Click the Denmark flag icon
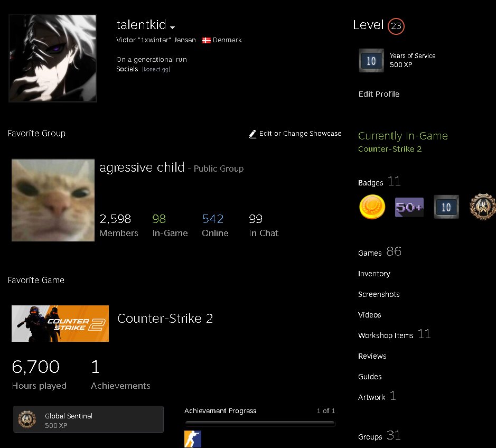This screenshot has width=496, height=448. [206, 40]
